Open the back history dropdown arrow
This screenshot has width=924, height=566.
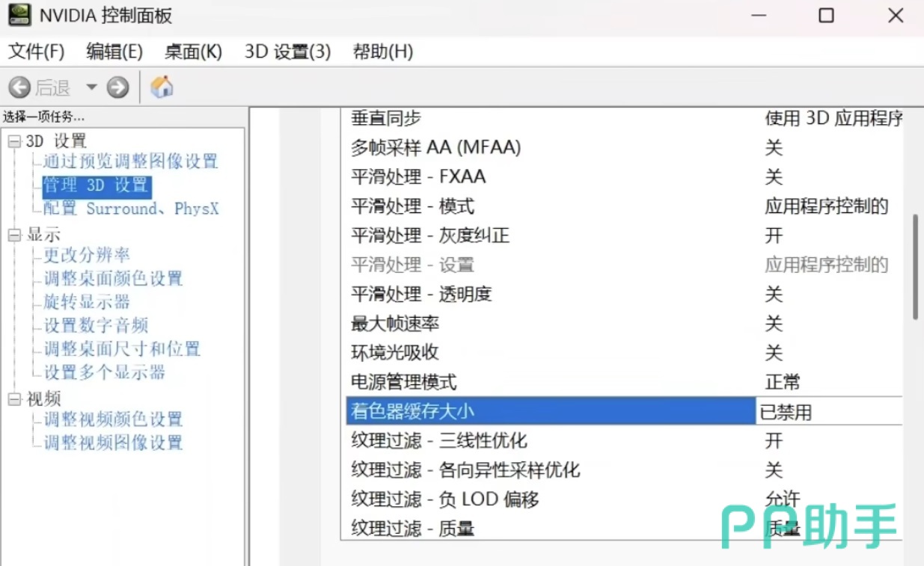tap(91, 87)
